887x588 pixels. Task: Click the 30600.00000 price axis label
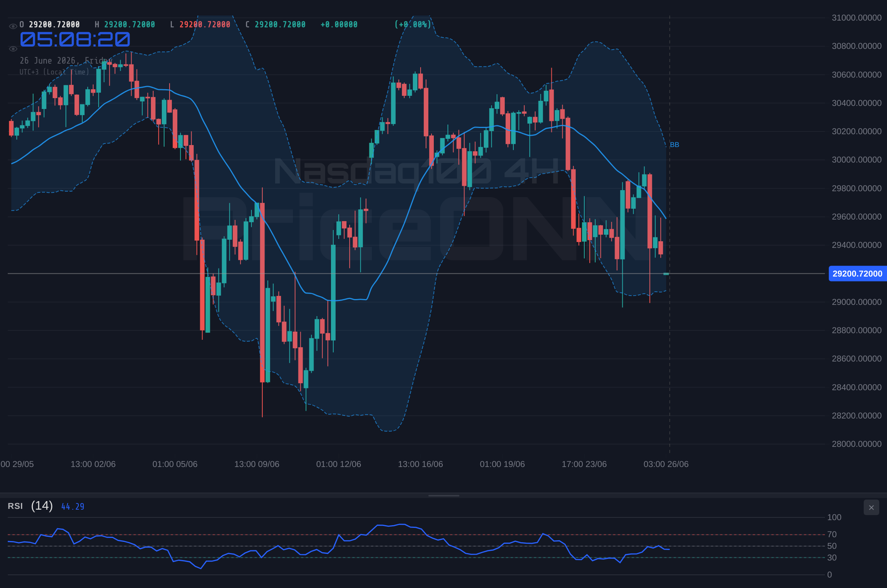(x=857, y=75)
